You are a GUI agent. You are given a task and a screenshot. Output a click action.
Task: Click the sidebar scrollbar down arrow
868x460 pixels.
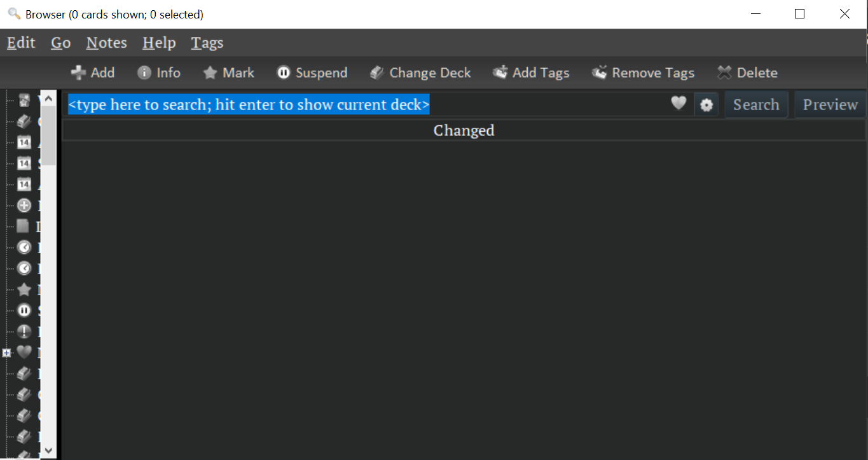[x=48, y=450]
